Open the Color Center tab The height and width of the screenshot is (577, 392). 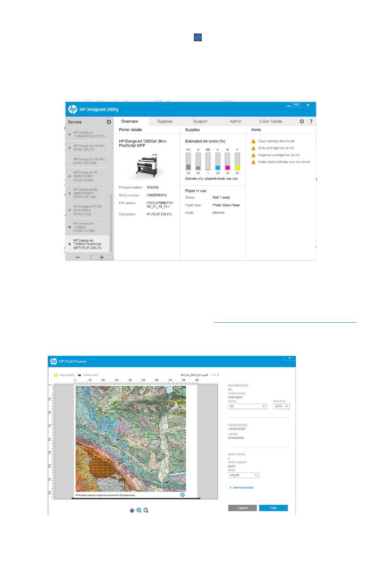[x=271, y=121]
